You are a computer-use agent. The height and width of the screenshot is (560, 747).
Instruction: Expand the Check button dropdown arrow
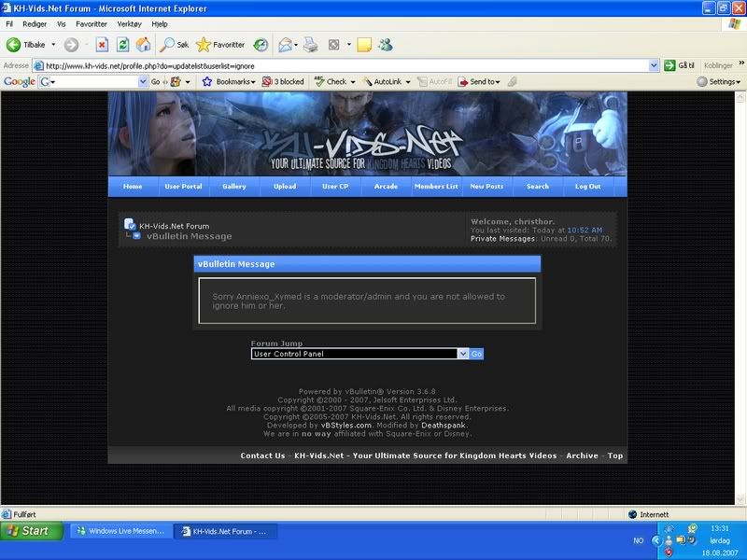tap(353, 82)
